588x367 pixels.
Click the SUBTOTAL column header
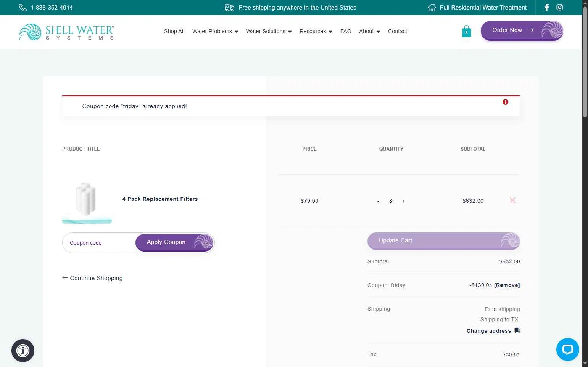coord(473,149)
